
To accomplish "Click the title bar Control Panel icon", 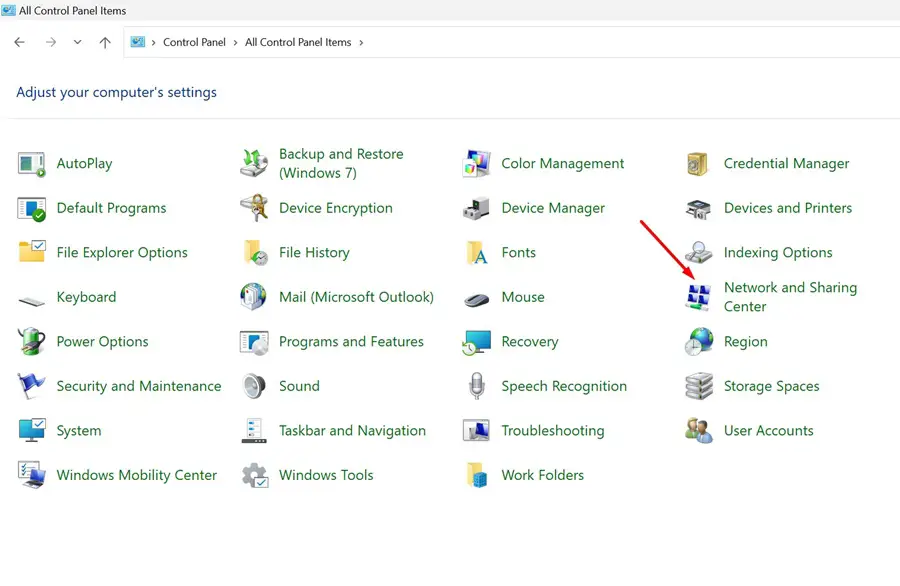I will coord(9,10).
